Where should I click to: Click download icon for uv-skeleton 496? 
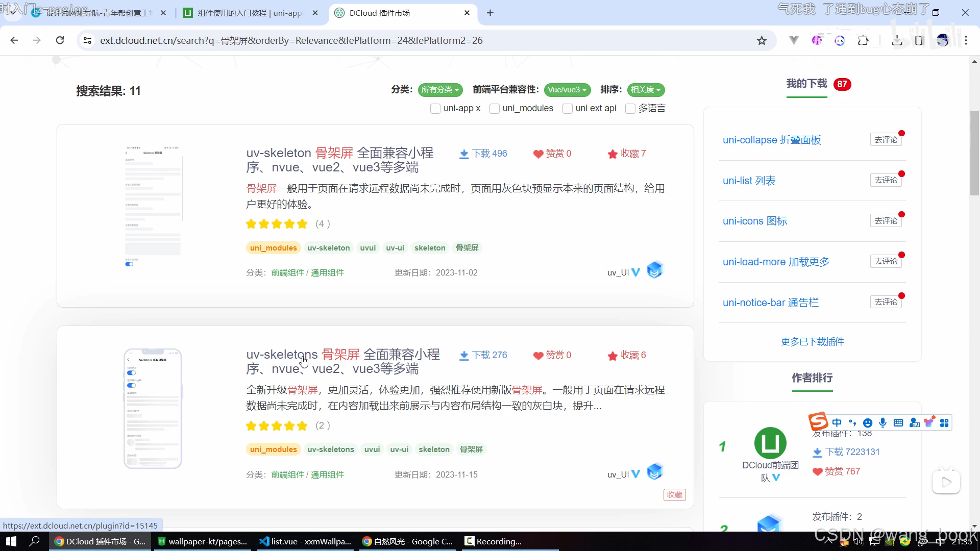tap(464, 154)
